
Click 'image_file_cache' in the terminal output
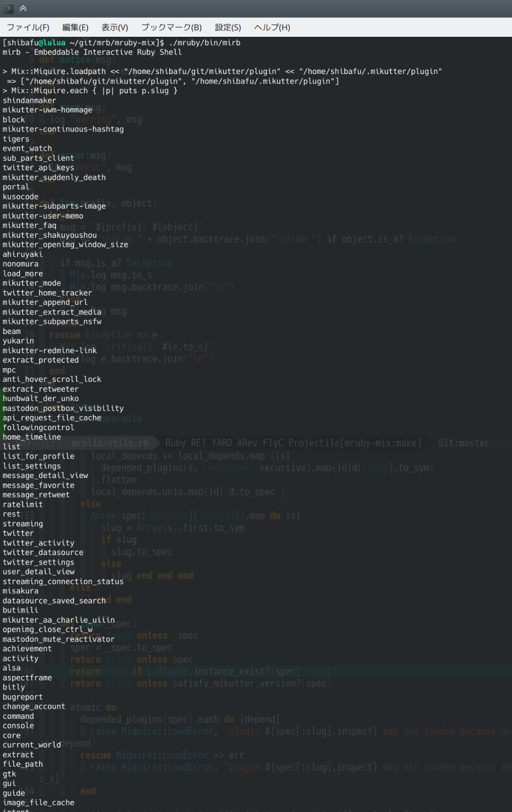[x=38, y=802]
